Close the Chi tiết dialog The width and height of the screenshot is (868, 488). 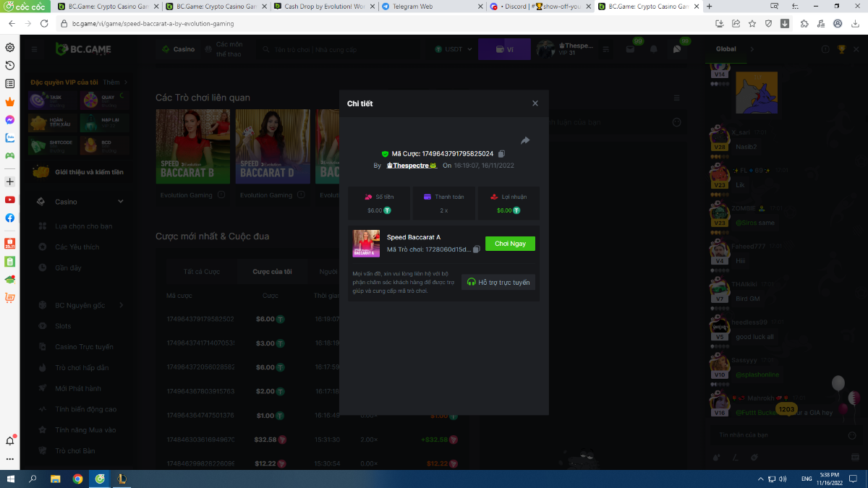click(x=535, y=103)
